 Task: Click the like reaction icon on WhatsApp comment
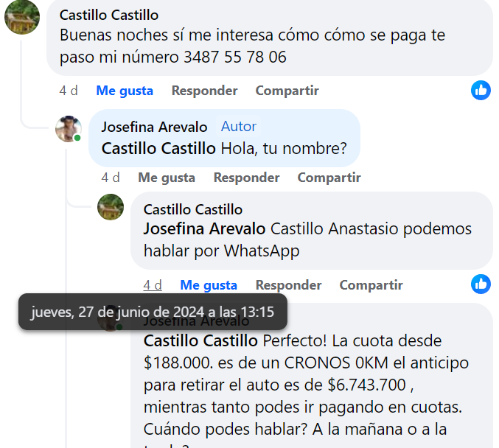coord(481,284)
